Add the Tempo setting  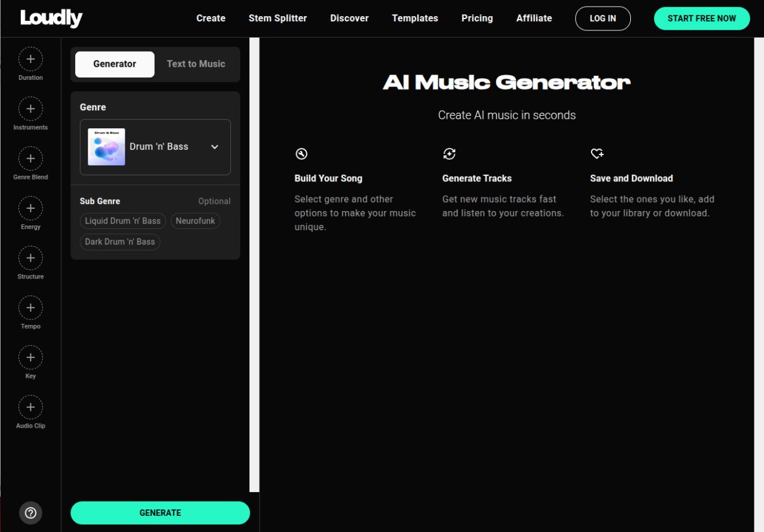30,308
